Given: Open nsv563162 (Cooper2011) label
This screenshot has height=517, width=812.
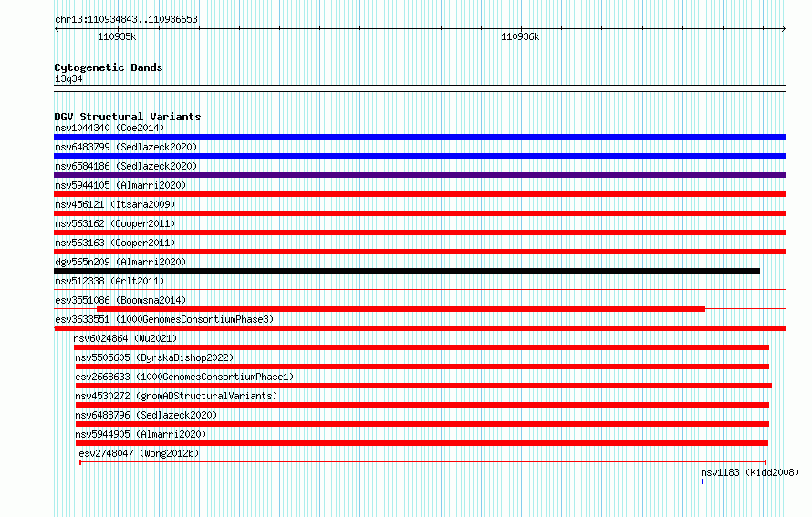Looking at the screenshot, I should coord(115,223).
